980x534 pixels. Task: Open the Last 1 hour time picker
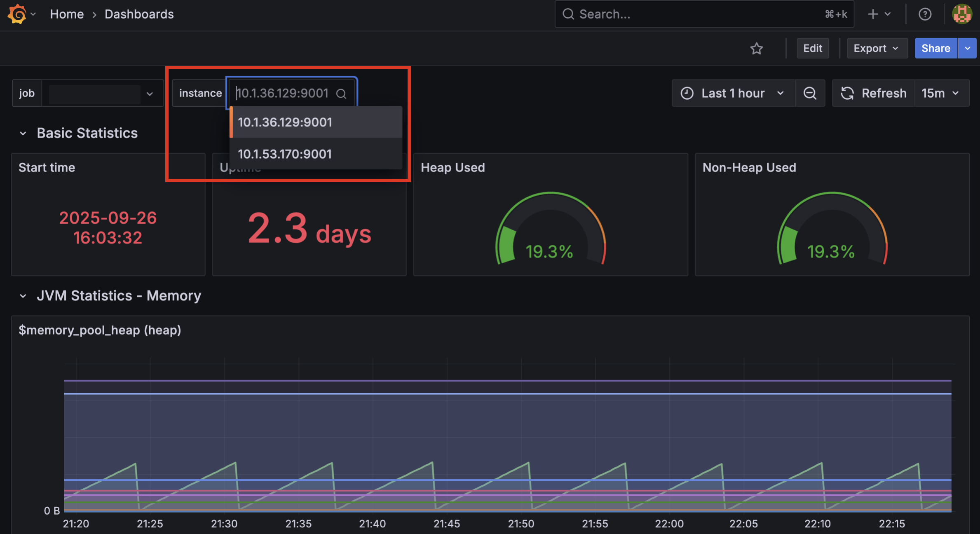(x=733, y=93)
